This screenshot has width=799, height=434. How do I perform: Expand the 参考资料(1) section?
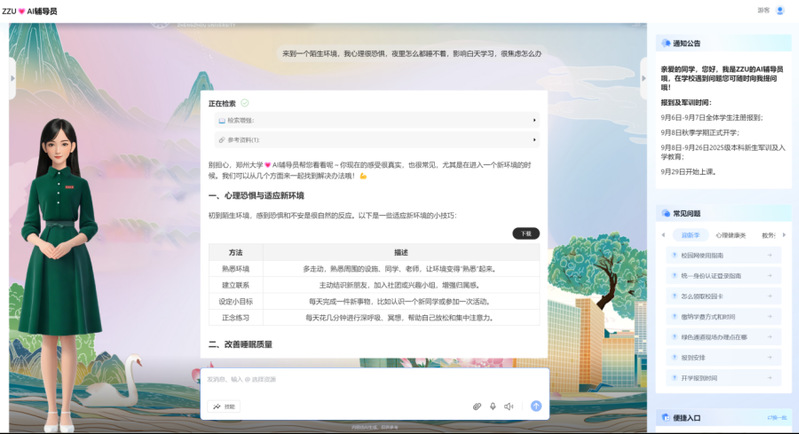coord(377,140)
